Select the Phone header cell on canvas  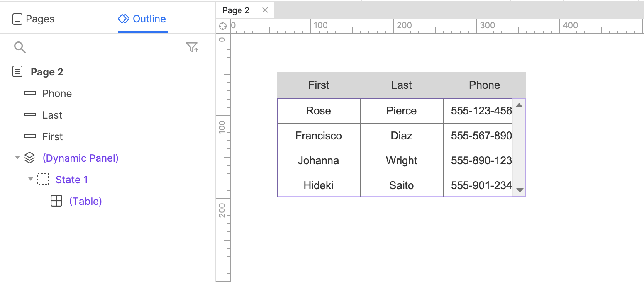coord(485,85)
